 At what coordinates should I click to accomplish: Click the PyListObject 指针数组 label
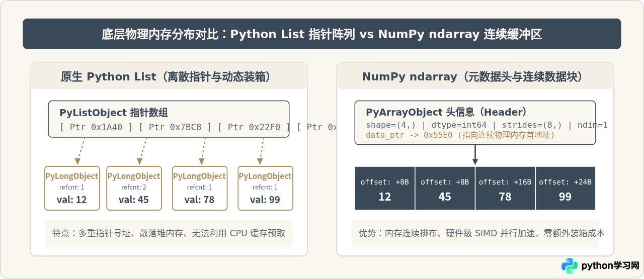pyautogui.click(x=114, y=113)
